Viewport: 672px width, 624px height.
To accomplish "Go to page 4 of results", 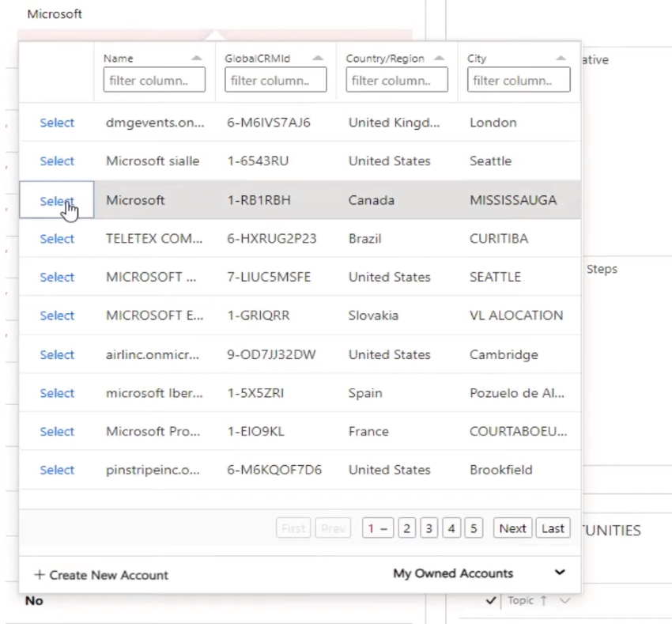I will click(451, 528).
